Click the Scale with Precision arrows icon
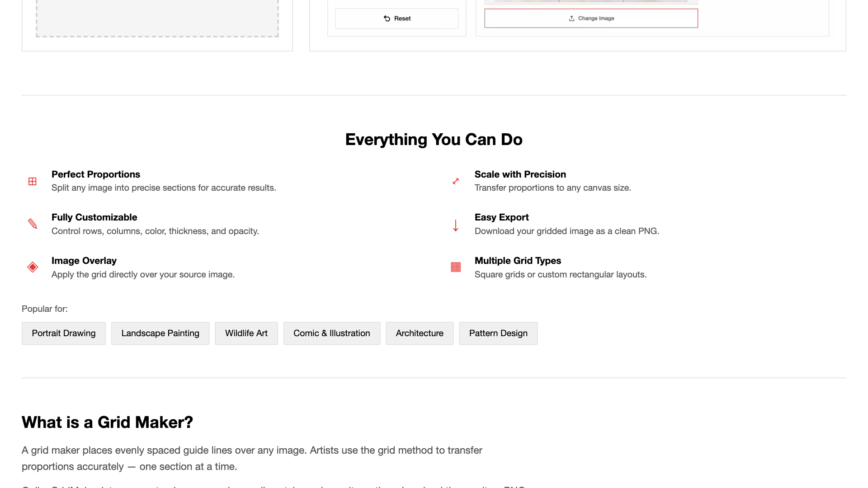 pos(456,181)
